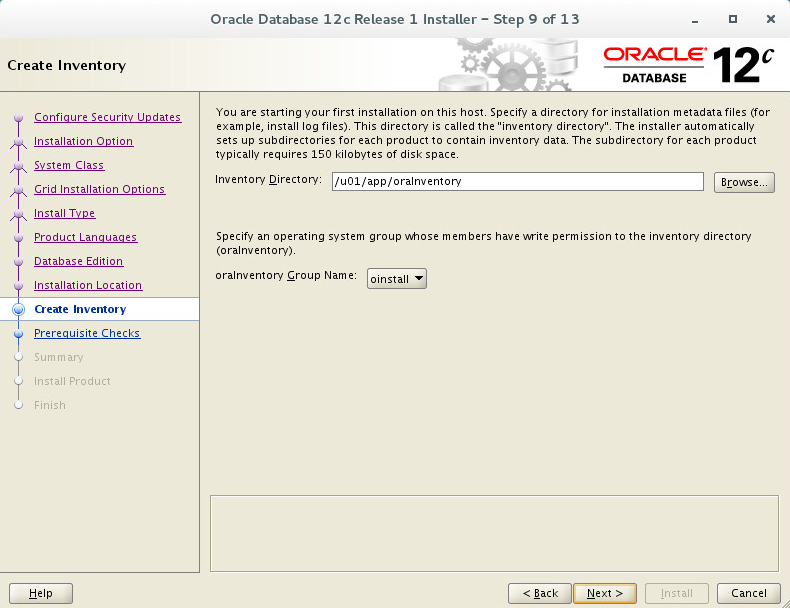
Task: Click the step bullet beside Installation Location
Action: point(19,286)
